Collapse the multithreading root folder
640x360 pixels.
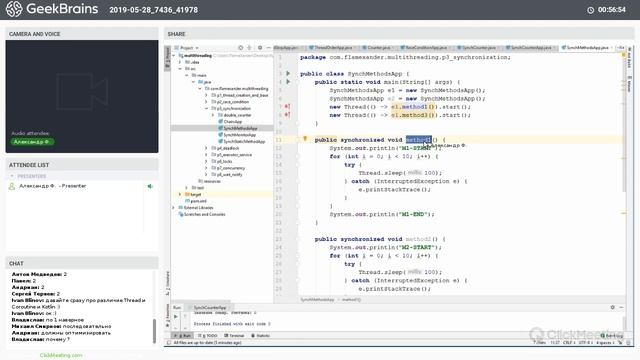174,56
